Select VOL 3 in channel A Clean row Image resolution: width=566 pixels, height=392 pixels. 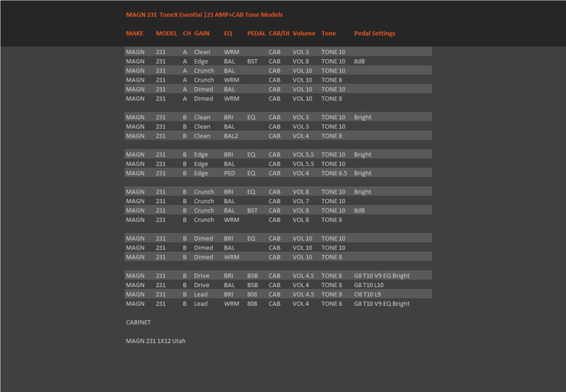click(301, 52)
